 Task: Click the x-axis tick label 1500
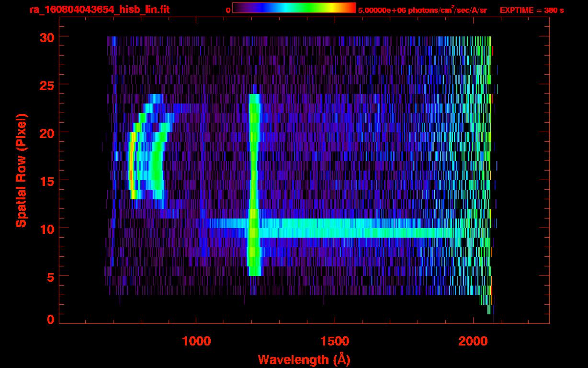click(x=335, y=341)
